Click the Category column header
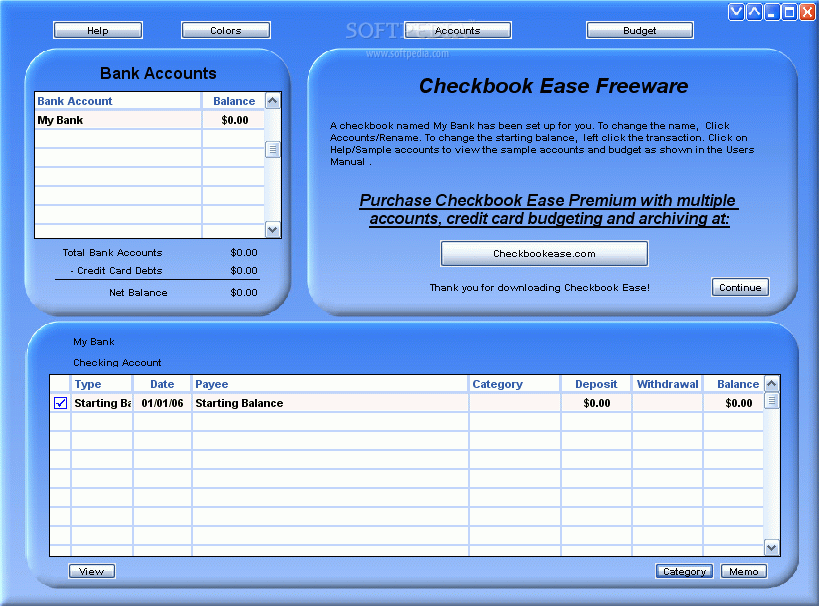 pos(514,384)
